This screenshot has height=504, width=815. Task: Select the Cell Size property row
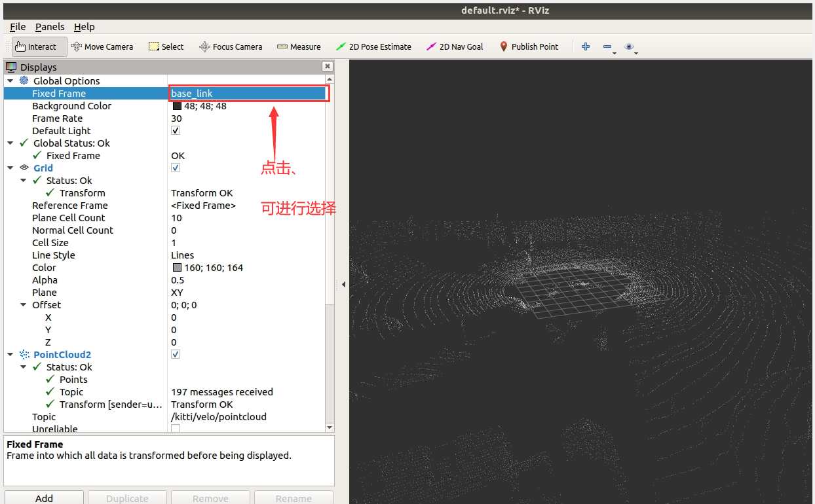pos(164,243)
